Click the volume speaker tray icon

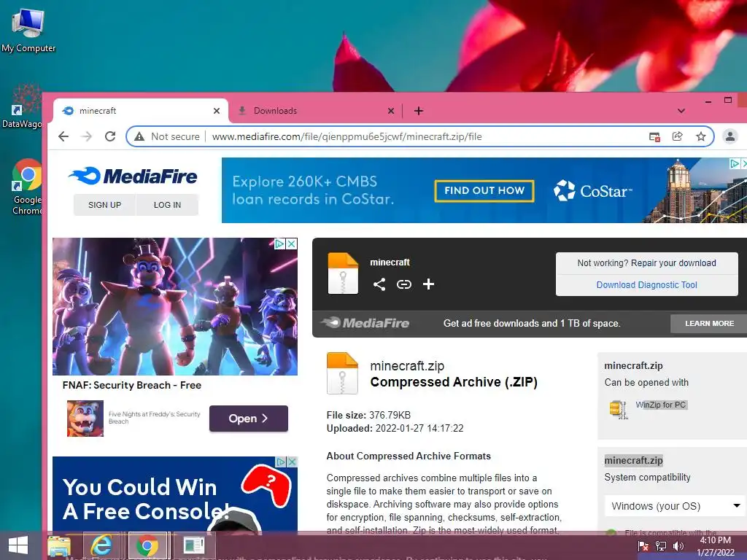click(x=678, y=546)
